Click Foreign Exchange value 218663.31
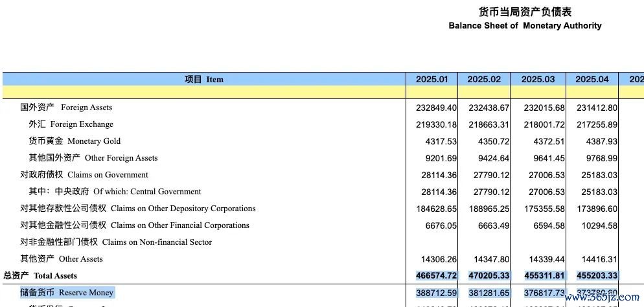 489,125
